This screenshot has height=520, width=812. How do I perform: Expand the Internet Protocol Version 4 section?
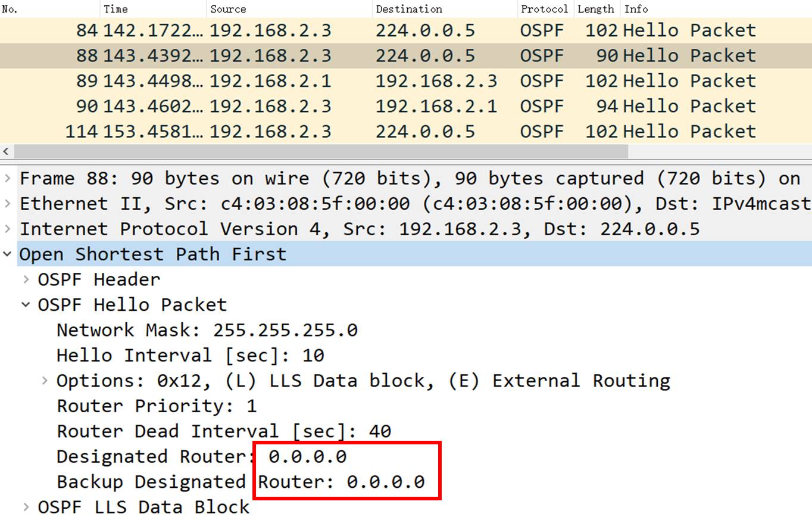[7, 229]
